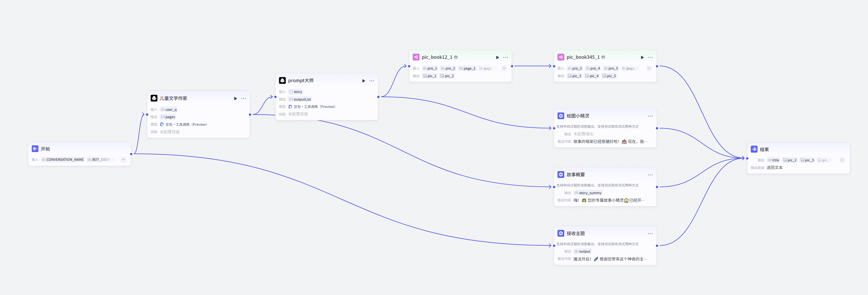This screenshot has height=295, width=868.
Task: Click the 豆包 model icon in 儿童文学作家
Action: click(162, 125)
